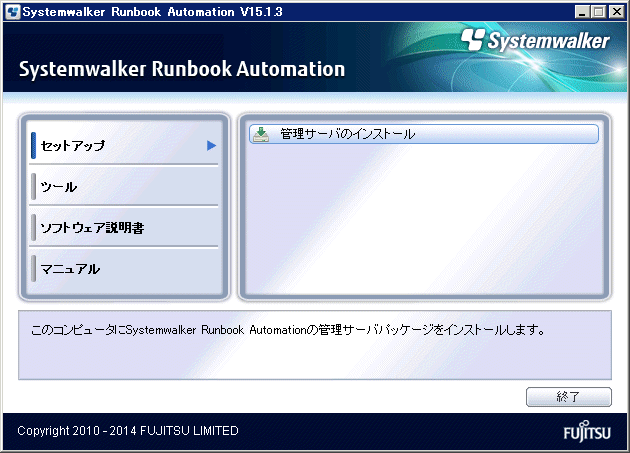Viewport: 630px width, 453px height.
Task: Open the マニュアル menu item
Action: pyautogui.click(x=124, y=269)
